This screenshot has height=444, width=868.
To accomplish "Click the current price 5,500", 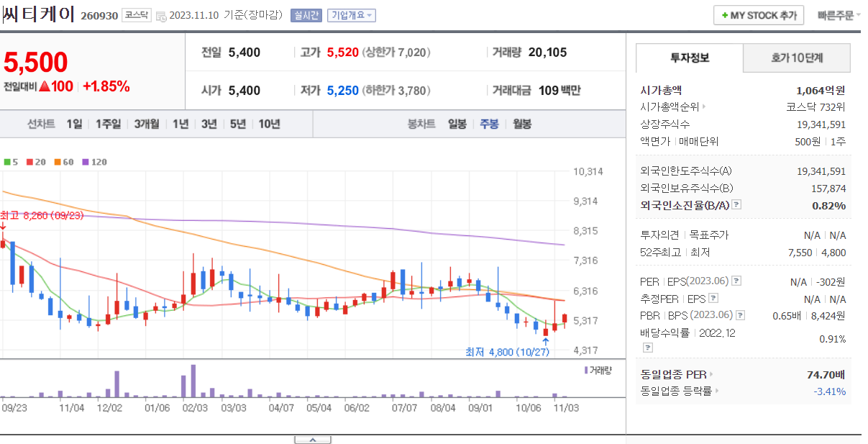I will pyautogui.click(x=36, y=63).
